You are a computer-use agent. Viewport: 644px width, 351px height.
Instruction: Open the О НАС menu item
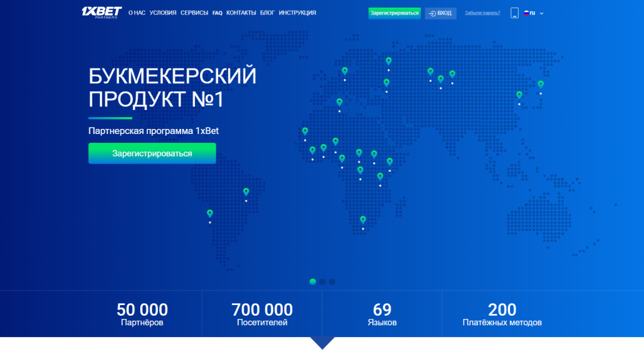pyautogui.click(x=136, y=13)
